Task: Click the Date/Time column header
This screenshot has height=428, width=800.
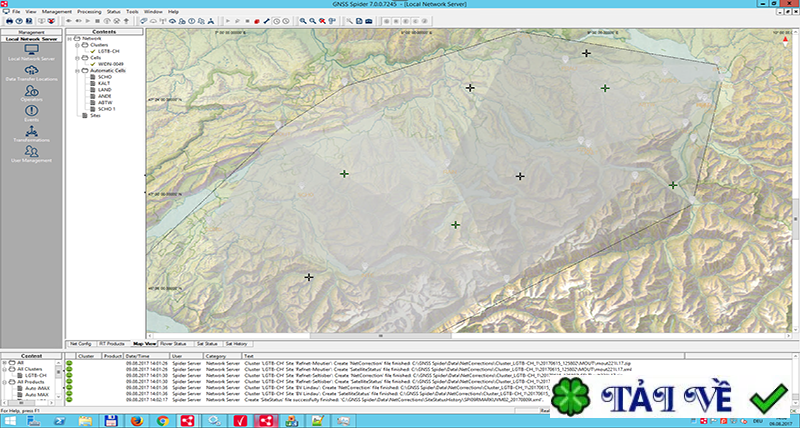Action: coord(137,355)
